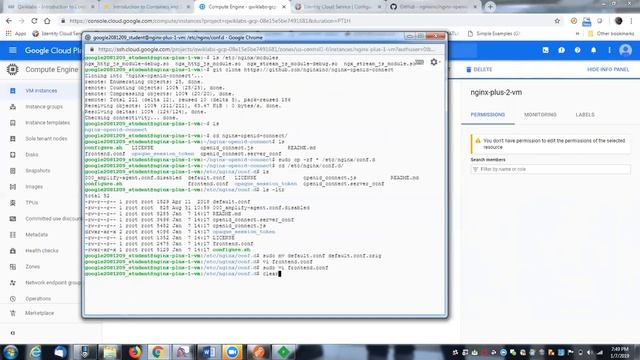Open Zones in sidebar
640x360 pixels.
[32, 267]
